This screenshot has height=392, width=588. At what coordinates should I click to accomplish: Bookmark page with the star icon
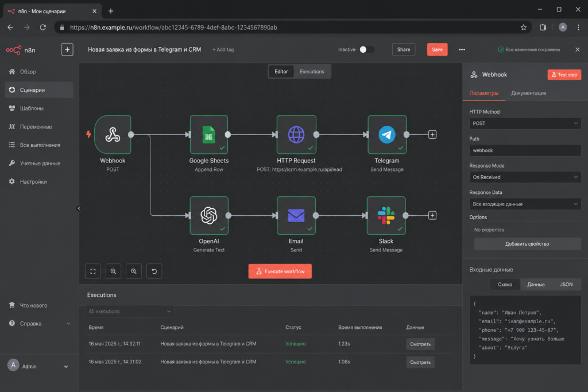[524, 28]
